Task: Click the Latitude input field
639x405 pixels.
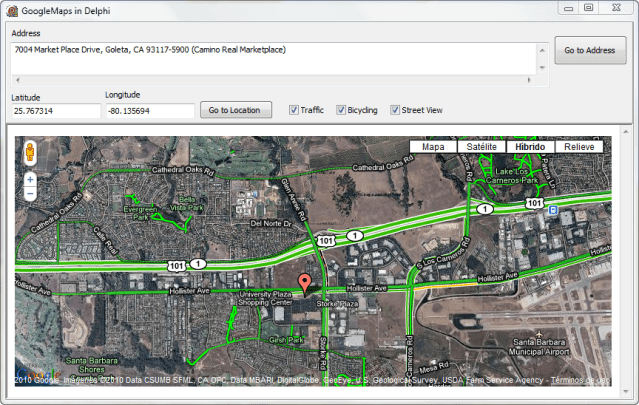Action: [x=52, y=111]
